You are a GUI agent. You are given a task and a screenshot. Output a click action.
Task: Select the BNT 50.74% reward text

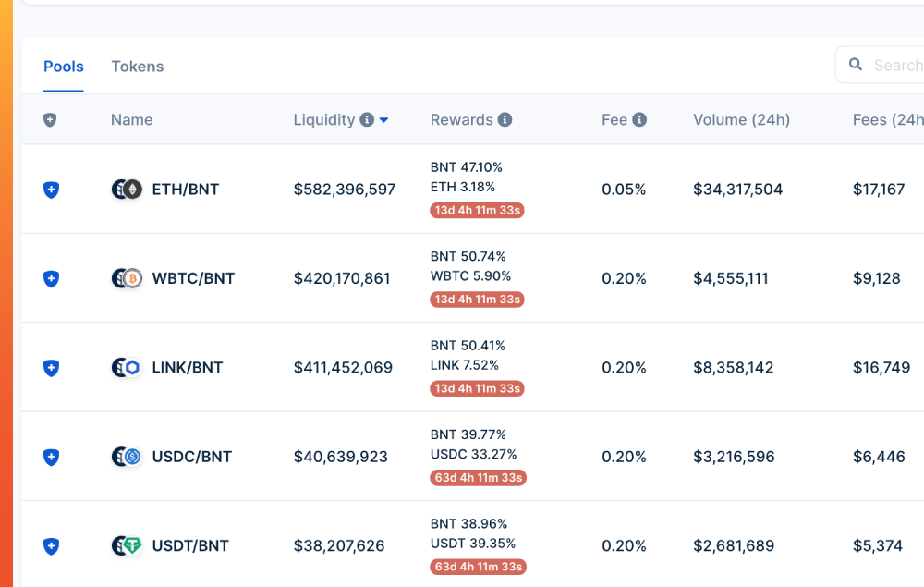tap(468, 256)
